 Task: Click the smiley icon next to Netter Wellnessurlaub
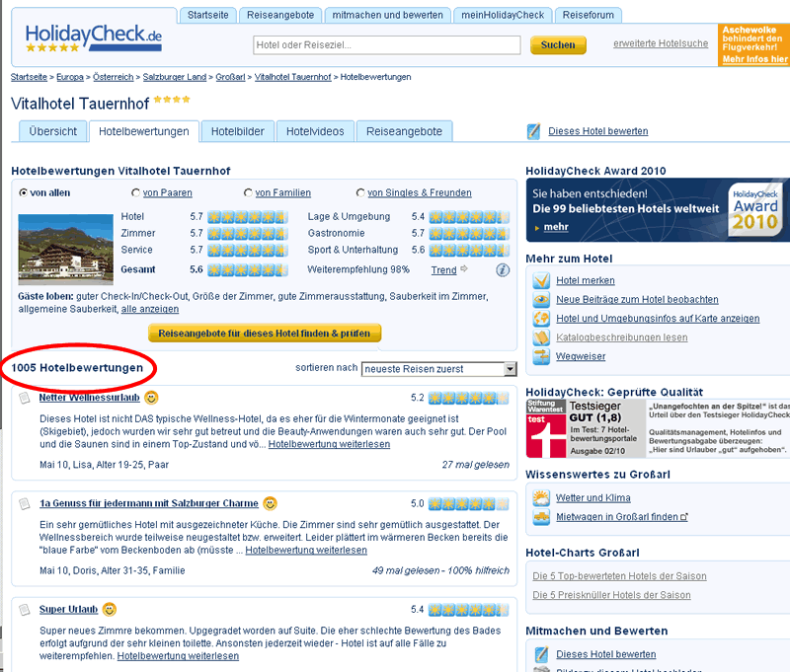(151, 398)
